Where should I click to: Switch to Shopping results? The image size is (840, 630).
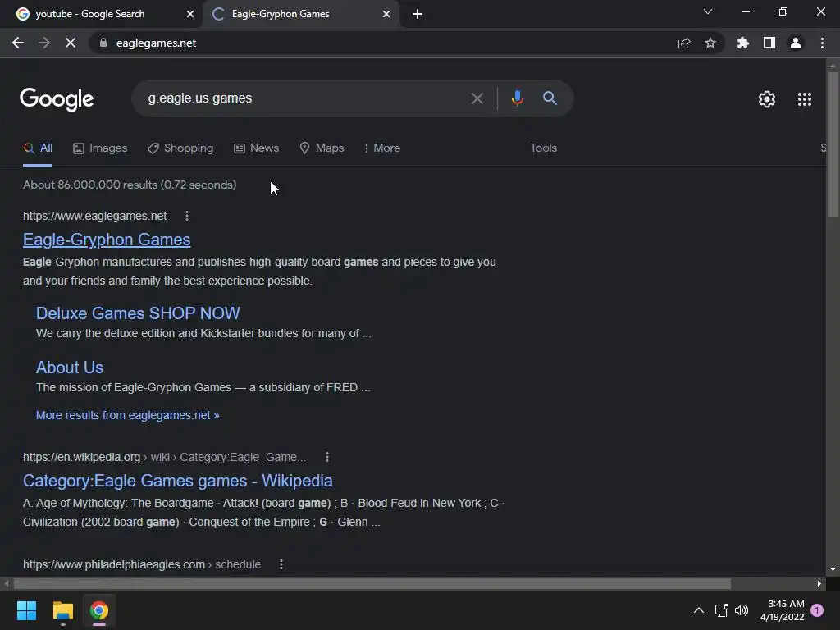(180, 148)
